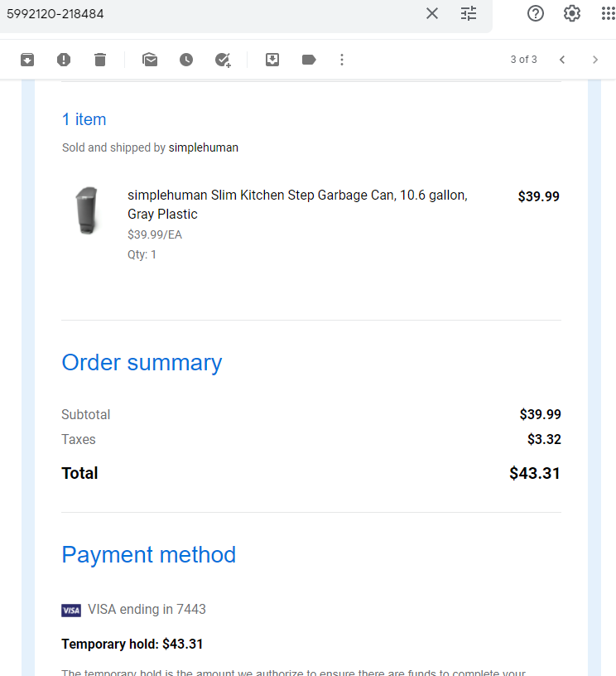The width and height of the screenshot is (616, 676).
Task: Open the simplehuman seller link
Action: tap(204, 147)
